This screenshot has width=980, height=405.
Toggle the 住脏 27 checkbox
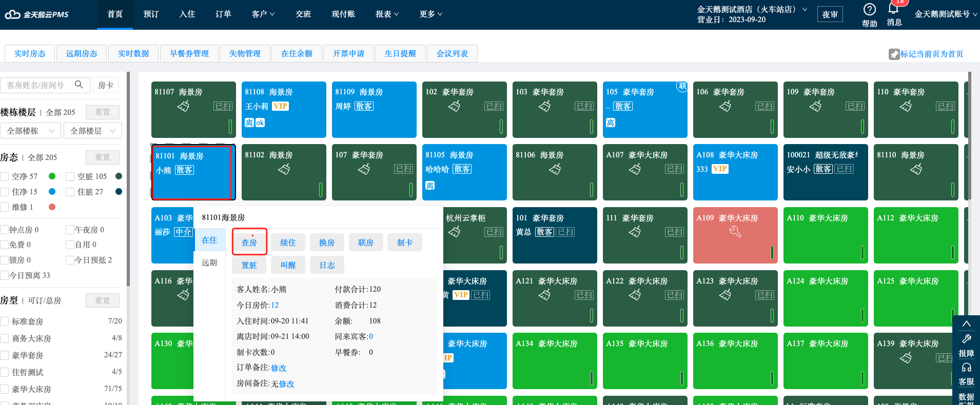click(x=70, y=192)
